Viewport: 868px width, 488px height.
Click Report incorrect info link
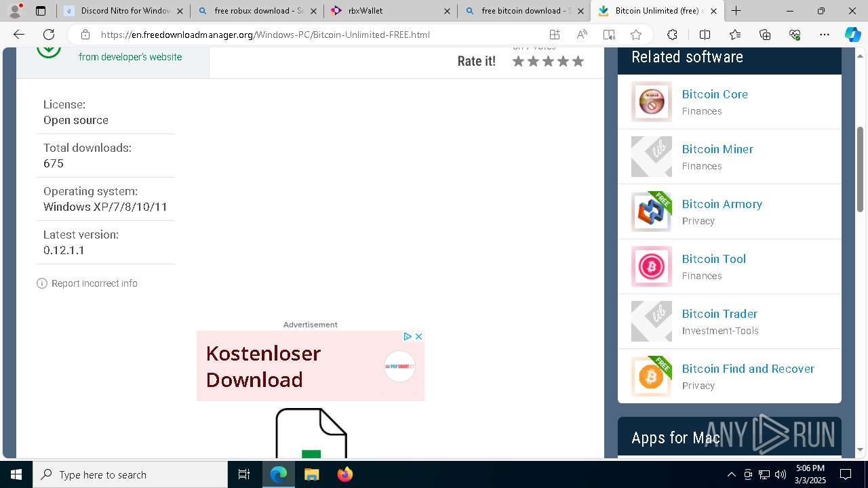point(94,283)
